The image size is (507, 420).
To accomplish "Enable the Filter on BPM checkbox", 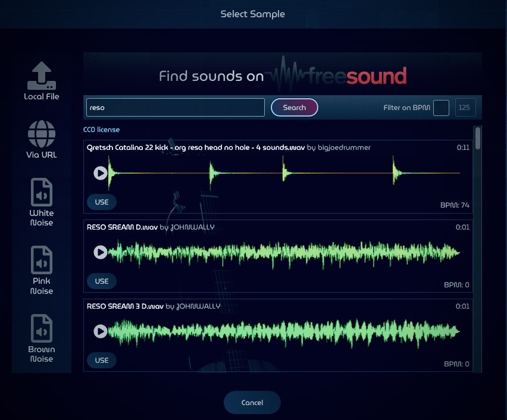I will pos(441,108).
